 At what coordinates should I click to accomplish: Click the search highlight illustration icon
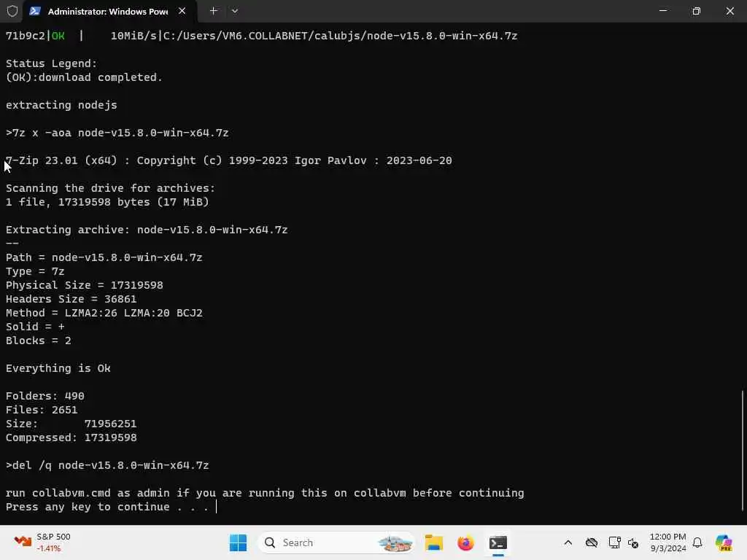(395, 542)
